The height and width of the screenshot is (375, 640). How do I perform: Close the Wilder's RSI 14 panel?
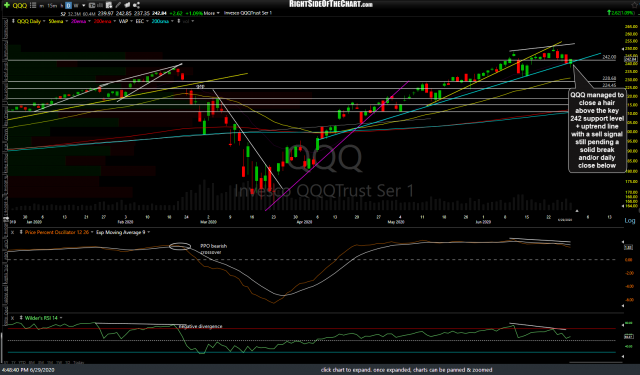(x=13, y=318)
